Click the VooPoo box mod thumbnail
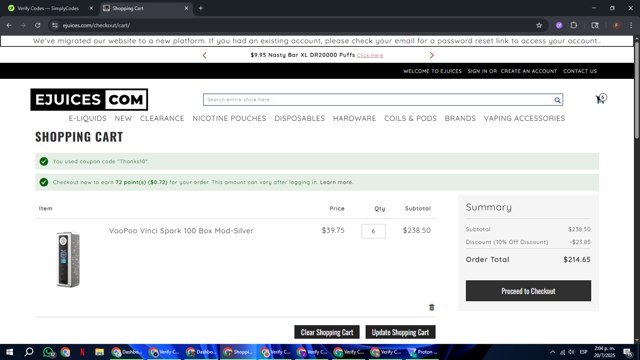Viewport: 640px width, 360px height. [x=68, y=260]
